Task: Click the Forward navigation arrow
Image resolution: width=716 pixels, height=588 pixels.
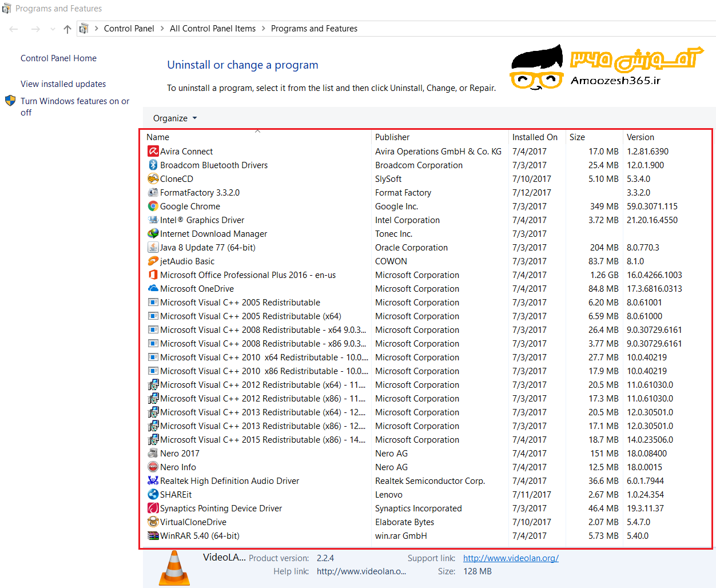Action: click(x=35, y=29)
